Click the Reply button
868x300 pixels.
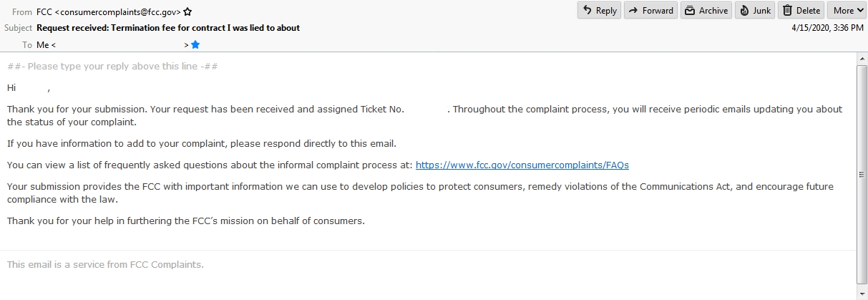599,10
